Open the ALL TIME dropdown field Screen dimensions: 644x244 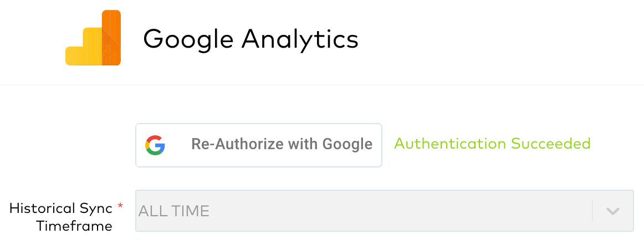pos(385,211)
